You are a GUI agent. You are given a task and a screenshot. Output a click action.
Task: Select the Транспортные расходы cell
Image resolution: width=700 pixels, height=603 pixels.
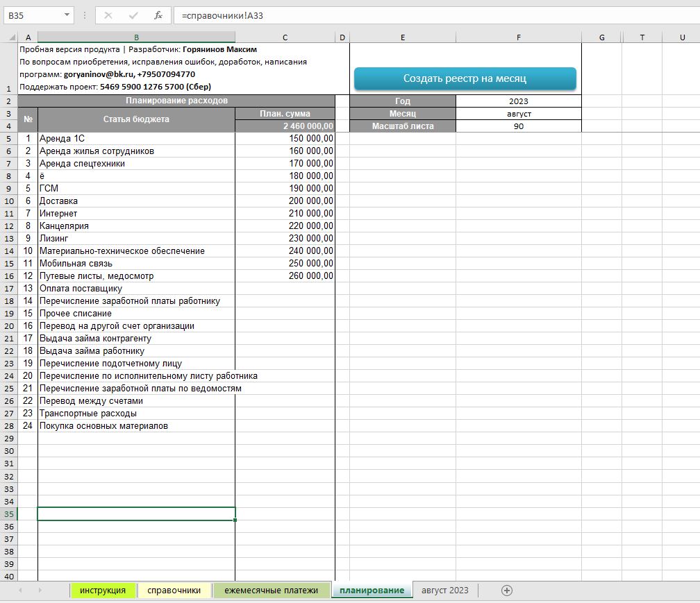click(x=137, y=414)
